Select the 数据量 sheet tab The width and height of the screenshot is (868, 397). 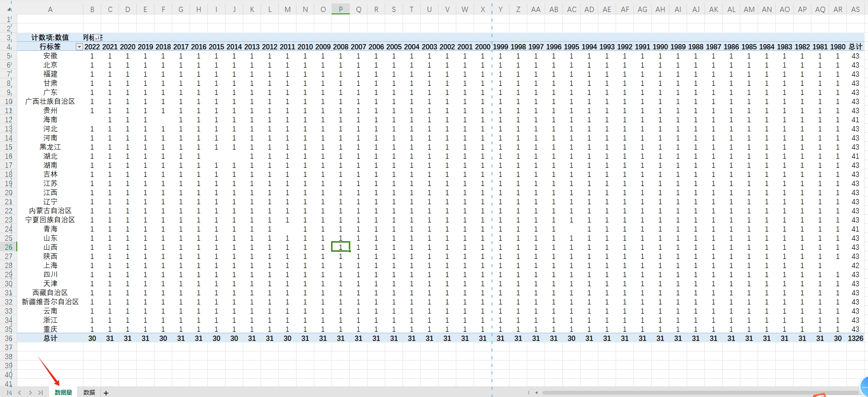click(x=63, y=393)
